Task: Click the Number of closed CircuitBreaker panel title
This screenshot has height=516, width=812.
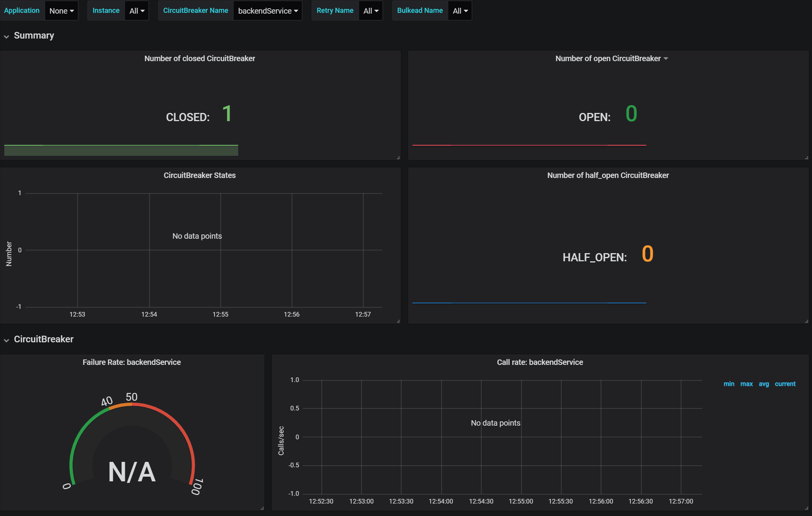Action: pos(199,58)
